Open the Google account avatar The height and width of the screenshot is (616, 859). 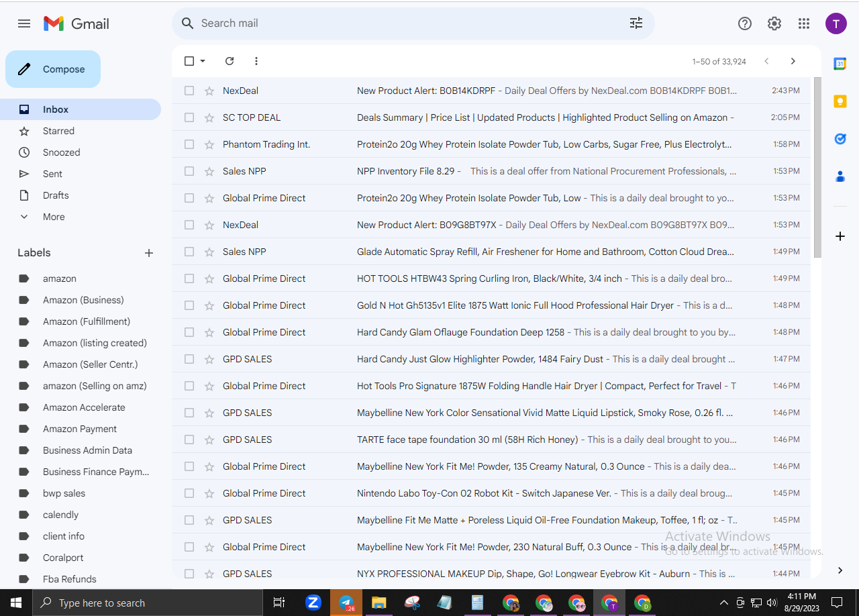836,23
